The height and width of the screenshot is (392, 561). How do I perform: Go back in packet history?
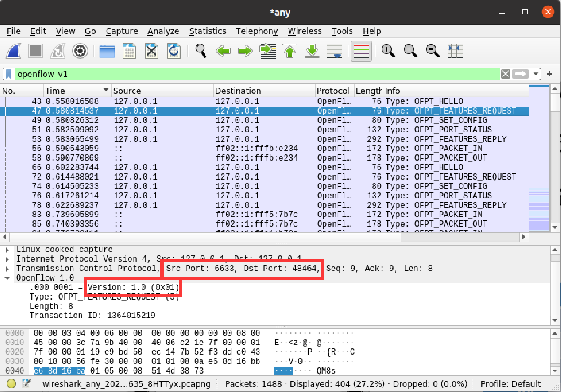click(223, 51)
